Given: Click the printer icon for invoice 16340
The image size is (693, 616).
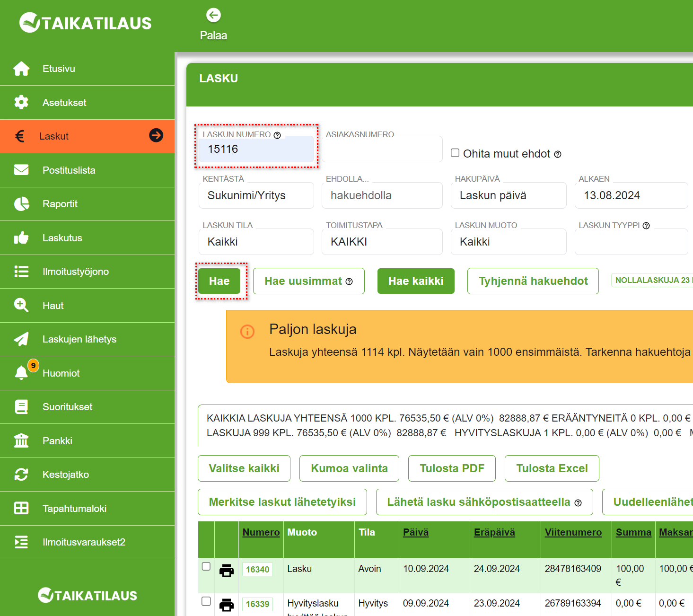Looking at the screenshot, I should pyautogui.click(x=227, y=571).
